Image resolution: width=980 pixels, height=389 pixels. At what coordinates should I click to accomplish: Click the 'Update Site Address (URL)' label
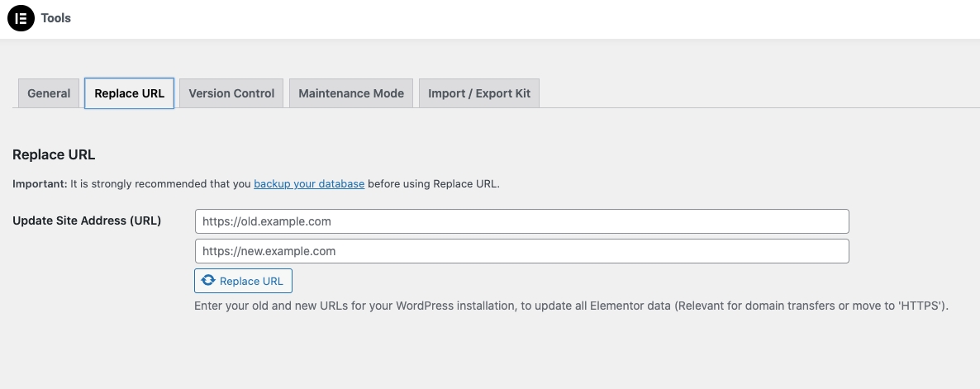87,221
